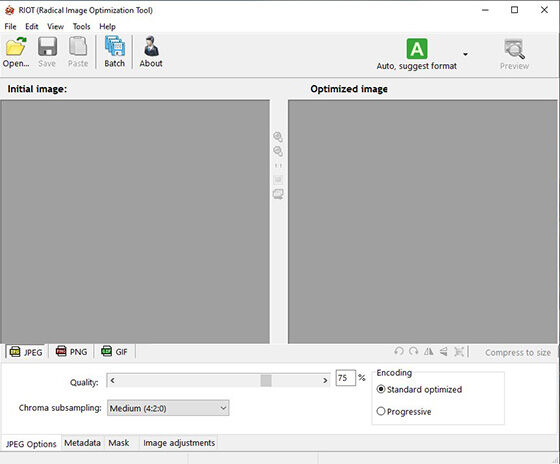
Task: Switch to the GIF format tab
Action: (x=115, y=352)
